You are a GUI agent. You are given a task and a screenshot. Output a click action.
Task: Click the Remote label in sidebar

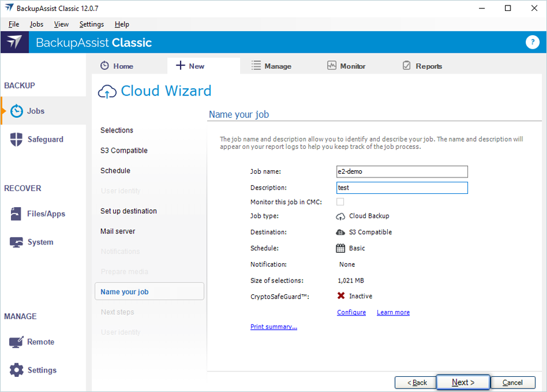[41, 342]
